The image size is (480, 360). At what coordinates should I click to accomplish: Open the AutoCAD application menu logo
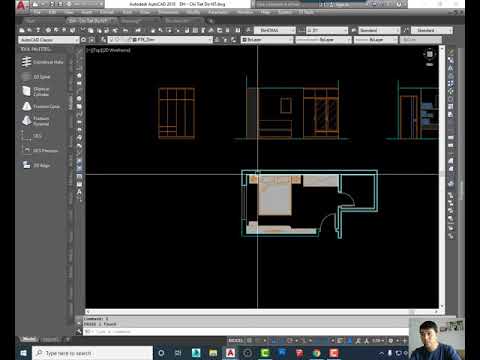point(21,5)
